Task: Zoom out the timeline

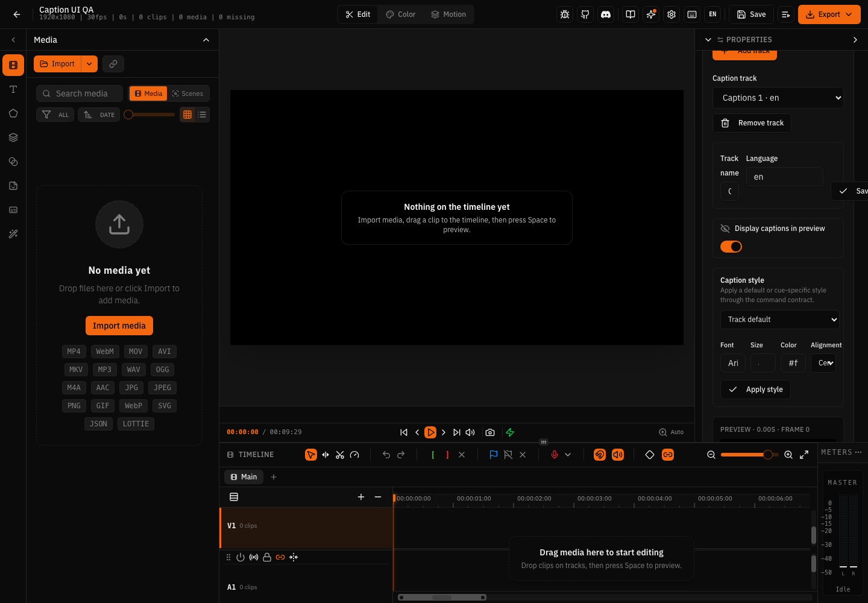Action: (x=711, y=455)
